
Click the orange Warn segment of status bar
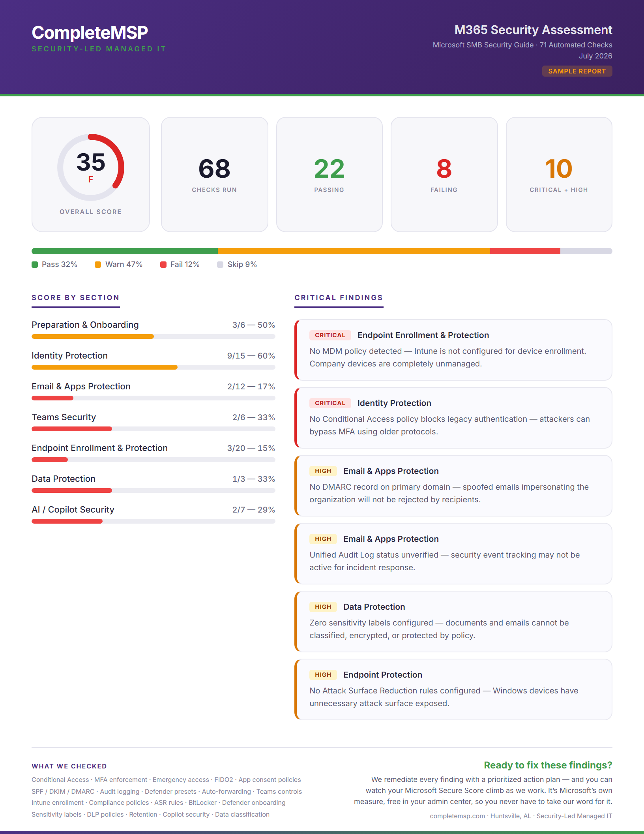tap(354, 251)
